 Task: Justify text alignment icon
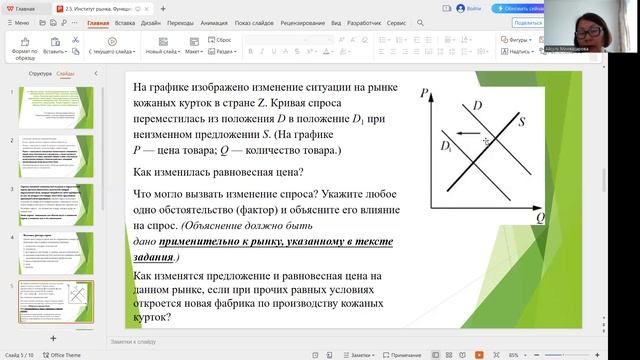[x=416, y=51]
